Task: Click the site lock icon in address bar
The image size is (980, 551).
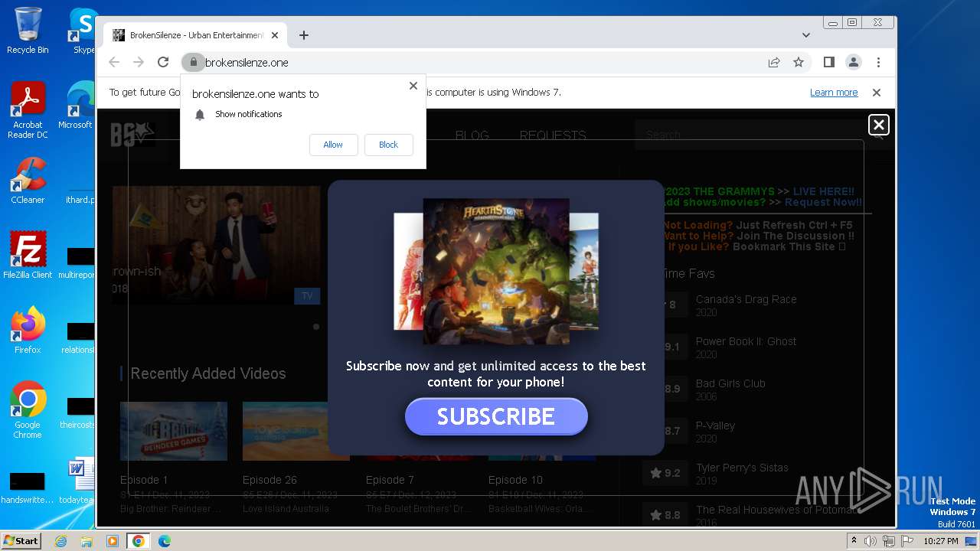Action: click(193, 63)
